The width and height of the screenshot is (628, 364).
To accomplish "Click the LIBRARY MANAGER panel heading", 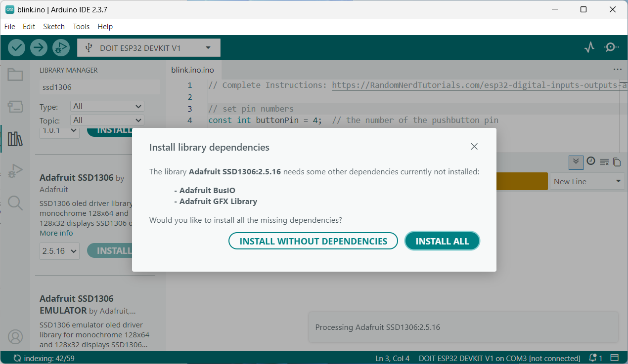I will point(69,70).
